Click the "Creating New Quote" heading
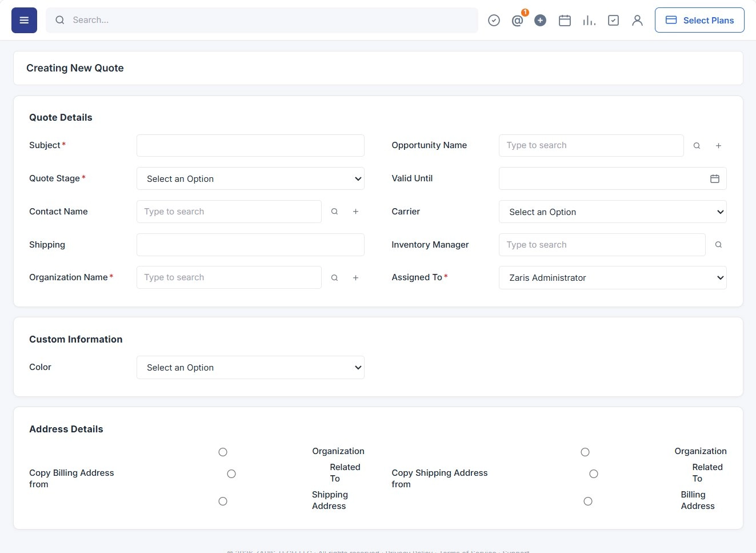This screenshot has height=553, width=756. click(x=75, y=68)
